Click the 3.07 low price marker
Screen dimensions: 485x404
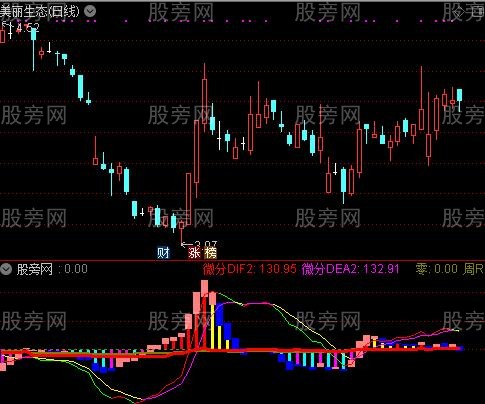206,244
